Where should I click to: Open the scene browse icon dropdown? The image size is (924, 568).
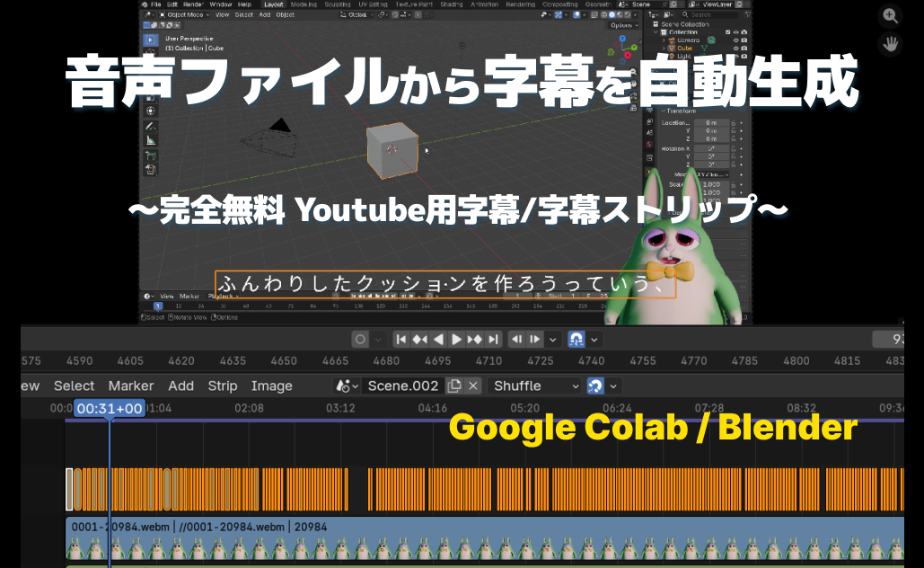click(346, 386)
